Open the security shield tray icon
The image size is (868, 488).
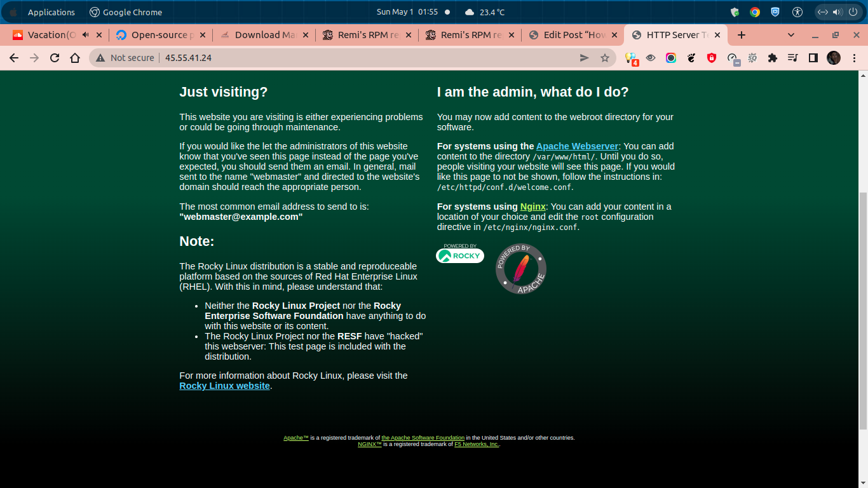tap(735, 12)
